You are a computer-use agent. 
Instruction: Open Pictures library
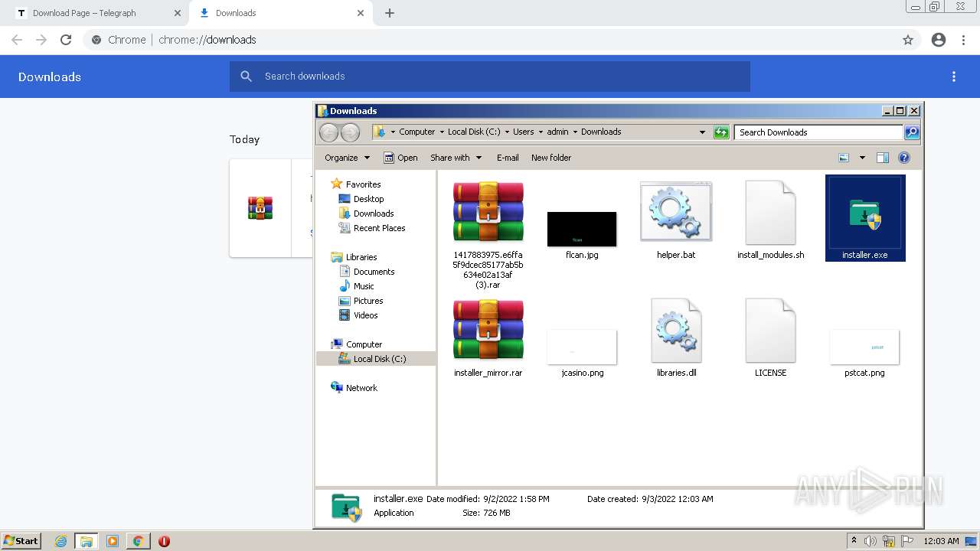point(361,301)
